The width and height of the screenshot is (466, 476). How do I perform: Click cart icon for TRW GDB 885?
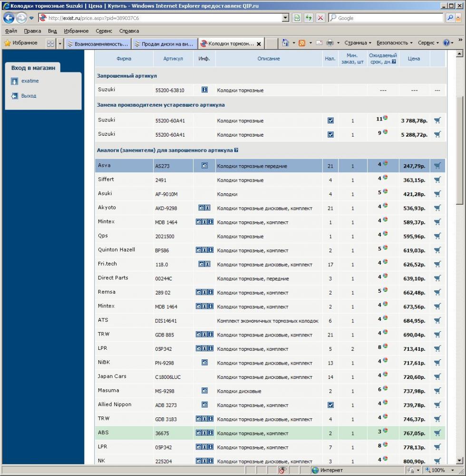(x=437, y=335)
